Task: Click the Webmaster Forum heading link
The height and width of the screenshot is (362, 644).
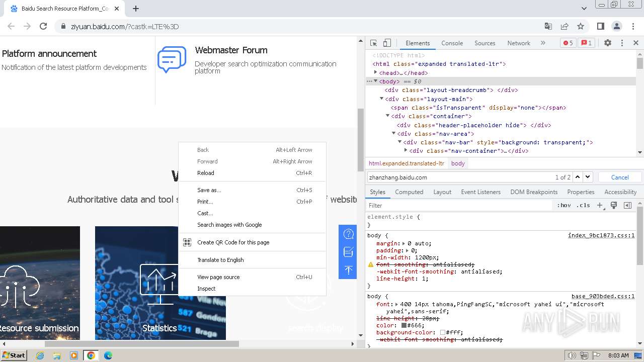Action: click(x=231, y=50)
